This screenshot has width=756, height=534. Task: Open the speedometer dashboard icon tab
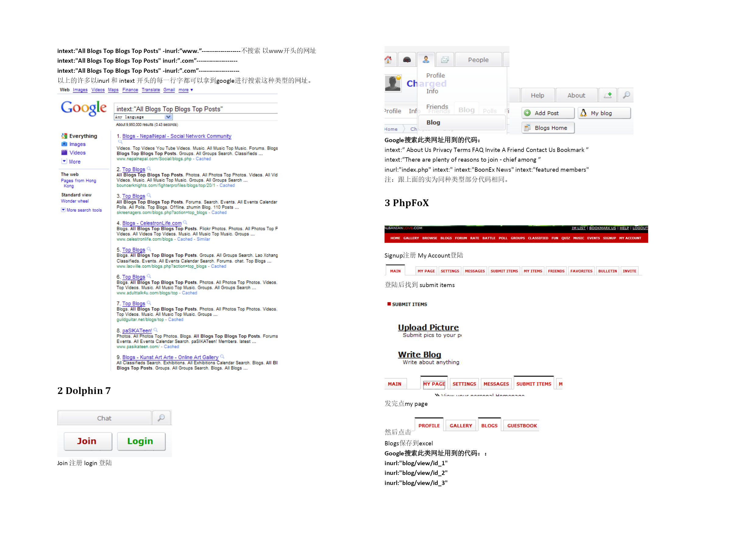407,60
